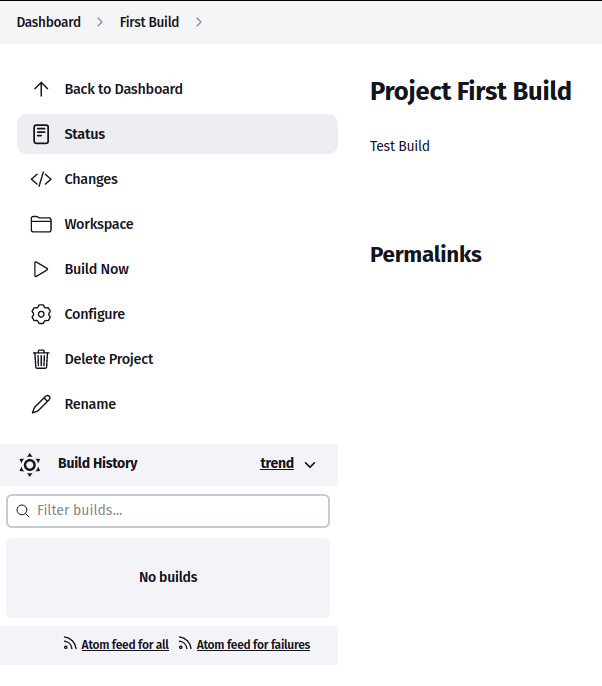Open the Dashboard breadcrumb link
Screen dimensions: 602x686
click(x=49, y=22)
